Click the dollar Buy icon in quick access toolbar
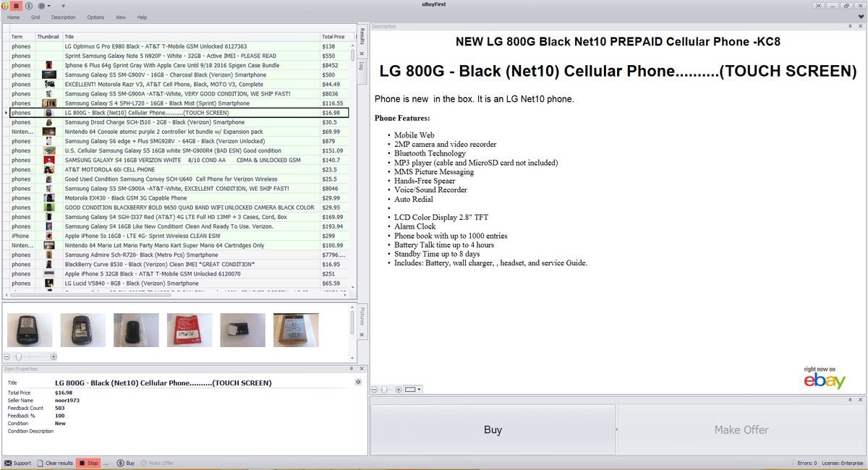This screenshot has height=470, width=868. pos(29,5)
